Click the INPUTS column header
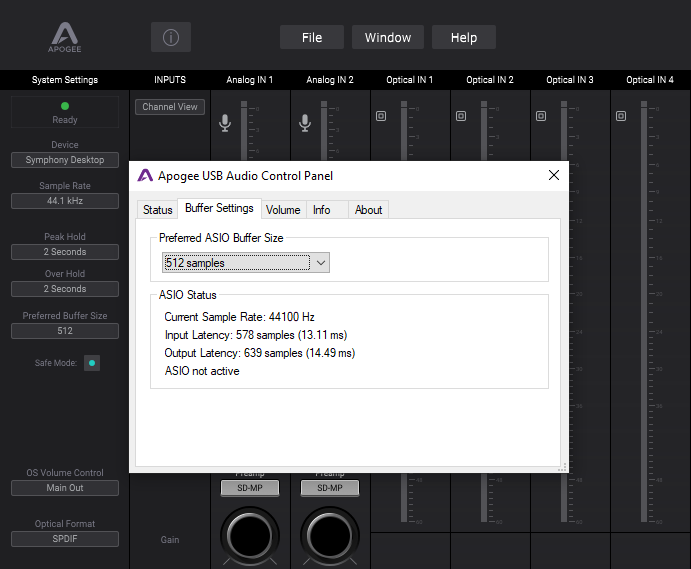This screenshot has width=691, height=569. point(170,80)
